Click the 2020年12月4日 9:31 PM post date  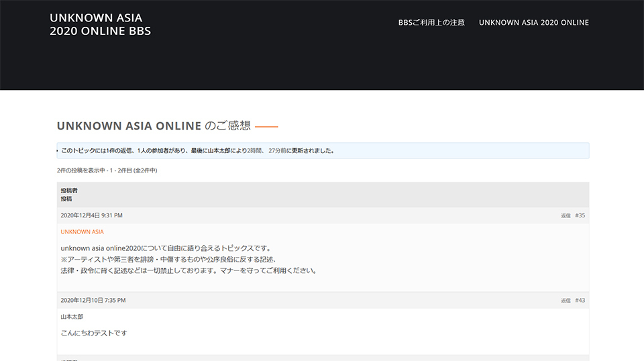[x=92, y=215]
